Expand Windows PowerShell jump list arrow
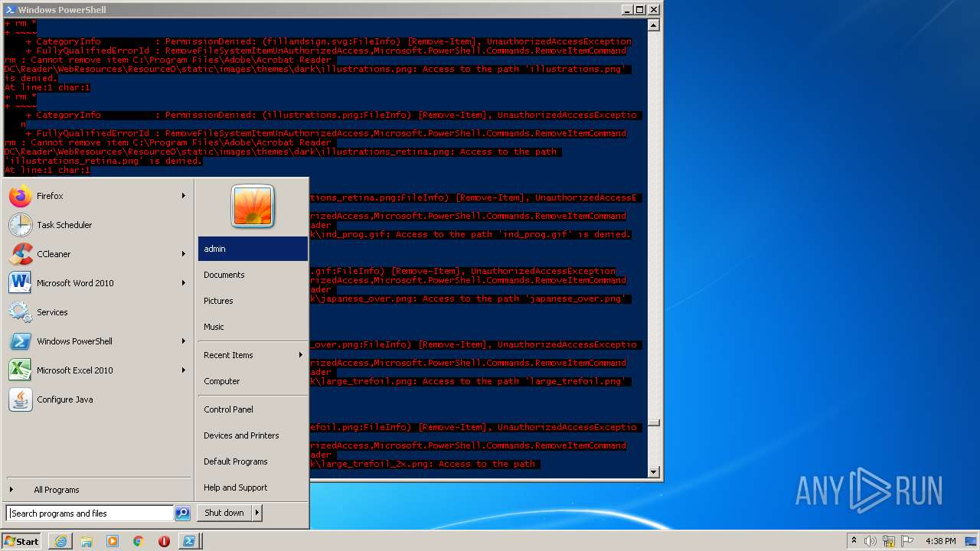Viewport: 980px width, 551px height. tap(184, 341)
